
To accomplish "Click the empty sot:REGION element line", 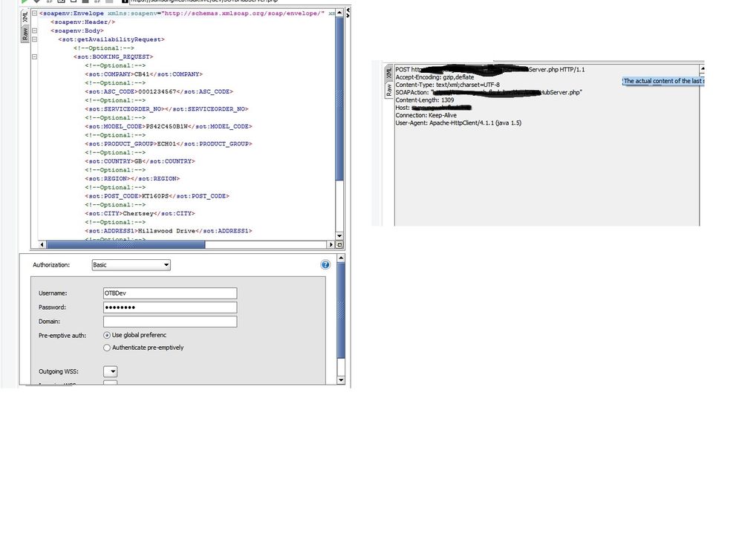I will [132, 179].
